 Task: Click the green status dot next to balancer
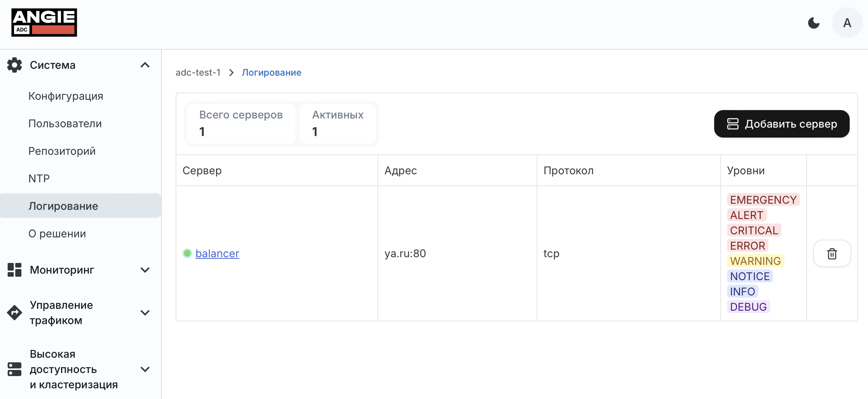pos(187,253)
